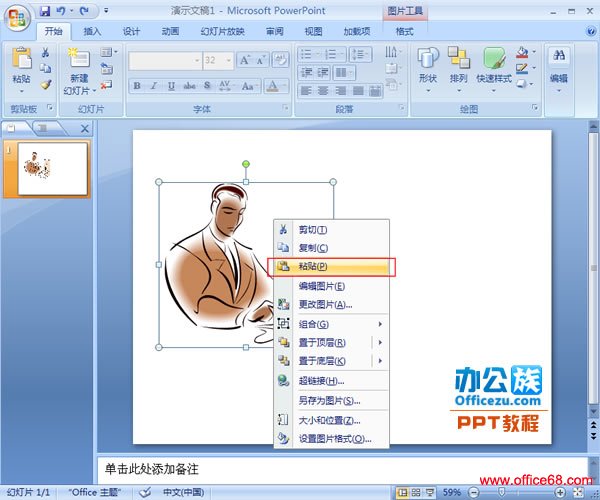600x500 pixels.
Task: Open Quick Styles 快速样式 gallery
Action: click(494, 70)
